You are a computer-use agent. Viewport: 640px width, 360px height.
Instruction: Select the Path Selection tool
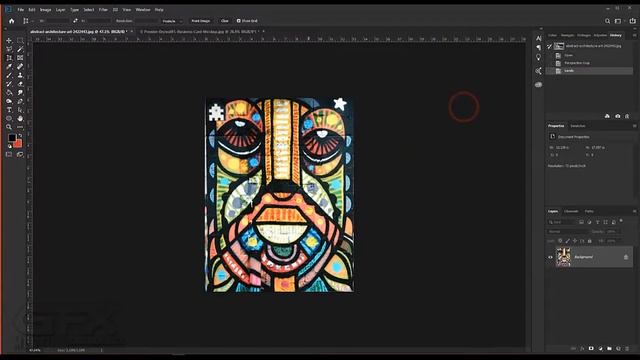point(20,110)
